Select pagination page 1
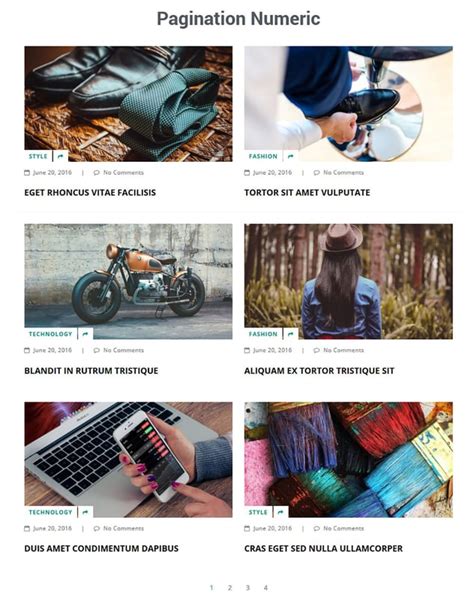This screenshot has width=474, height=607. click(211, 588)
